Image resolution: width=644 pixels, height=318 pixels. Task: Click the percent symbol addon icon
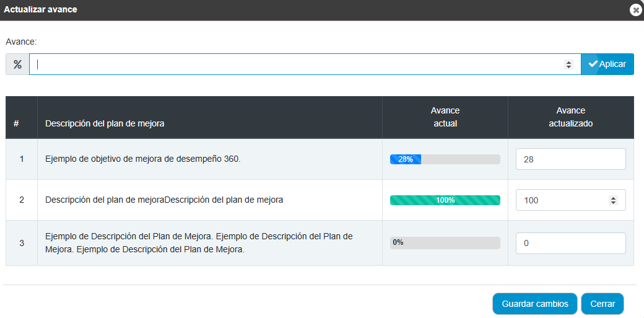[17, 64]
